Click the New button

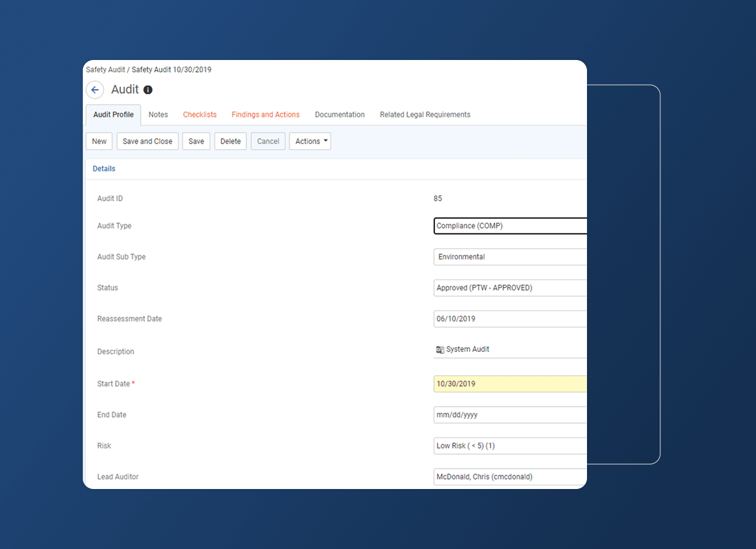pos(99,141)
